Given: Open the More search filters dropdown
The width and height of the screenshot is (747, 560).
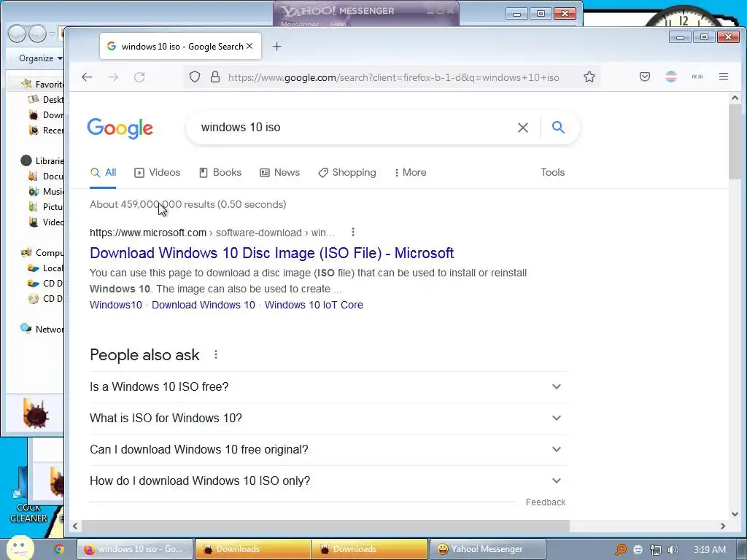Looking at the screenshot, I should coord(410,172).
